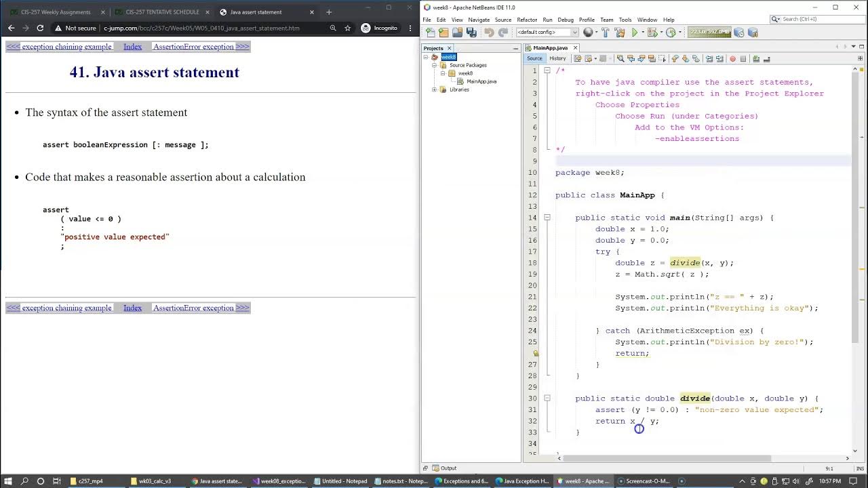Collapse the week8 project node
The height and width of the screenshot is (488, 868).
[427, 57]
